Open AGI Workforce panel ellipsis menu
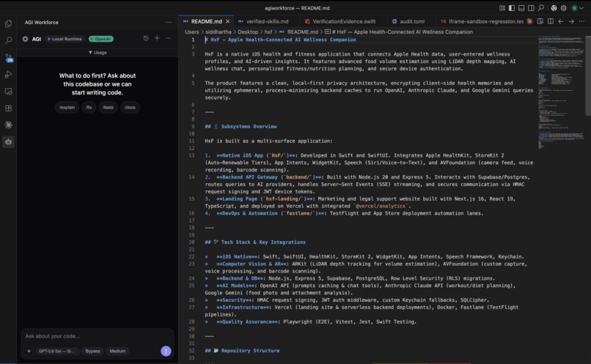The width and height of the screenshot is (591, 364). click(x=169, y=22)
